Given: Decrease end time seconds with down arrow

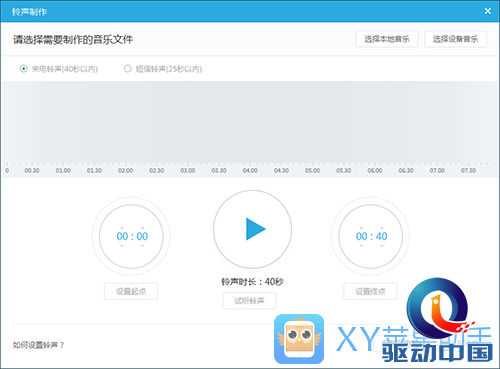Looking at the screenshot, I should pos(382,246).
